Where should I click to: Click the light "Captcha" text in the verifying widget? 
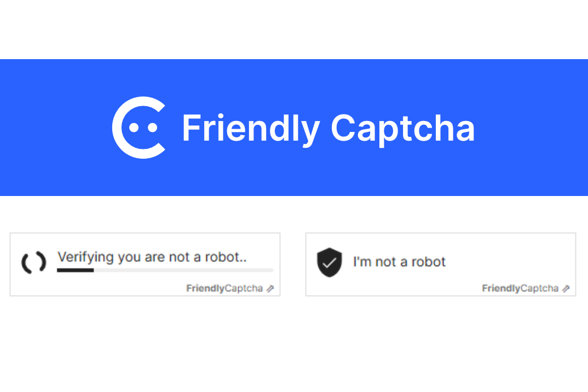point(244,289)
